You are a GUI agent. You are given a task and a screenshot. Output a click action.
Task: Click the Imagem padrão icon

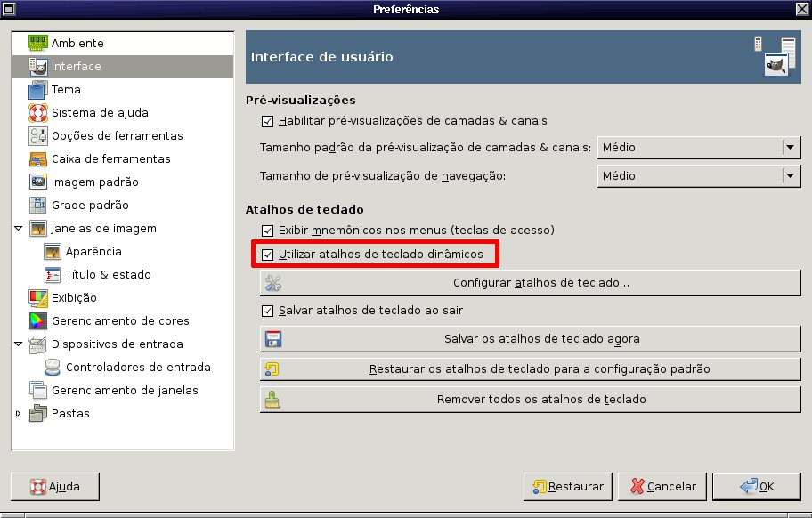click(x=37, y=182)
